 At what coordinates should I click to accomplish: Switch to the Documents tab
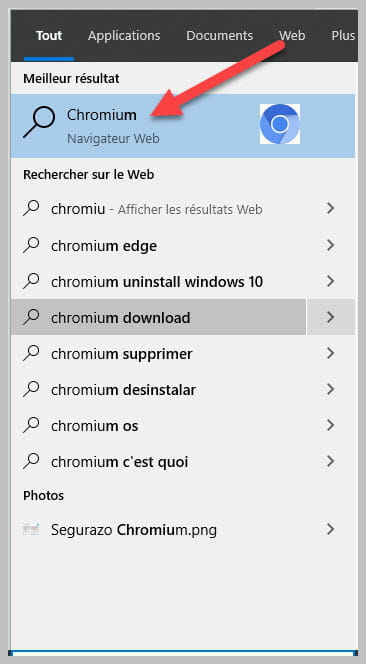[219, 36]
